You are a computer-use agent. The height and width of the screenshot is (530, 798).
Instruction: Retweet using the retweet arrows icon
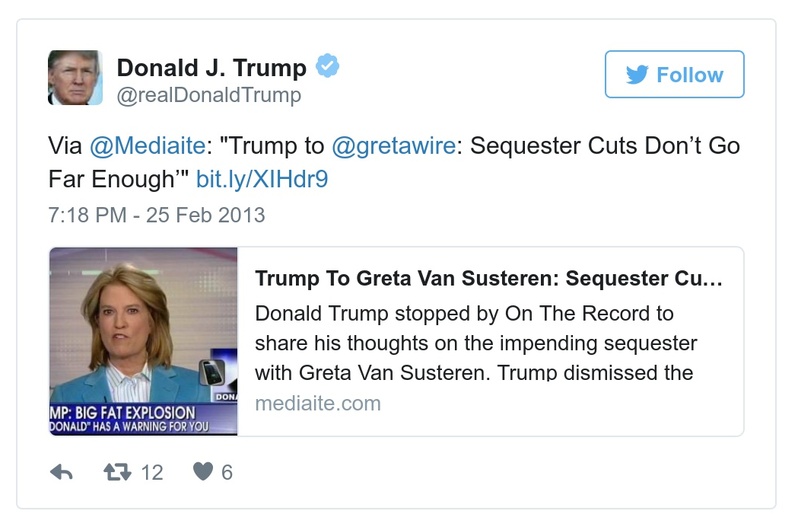point(118,472)
